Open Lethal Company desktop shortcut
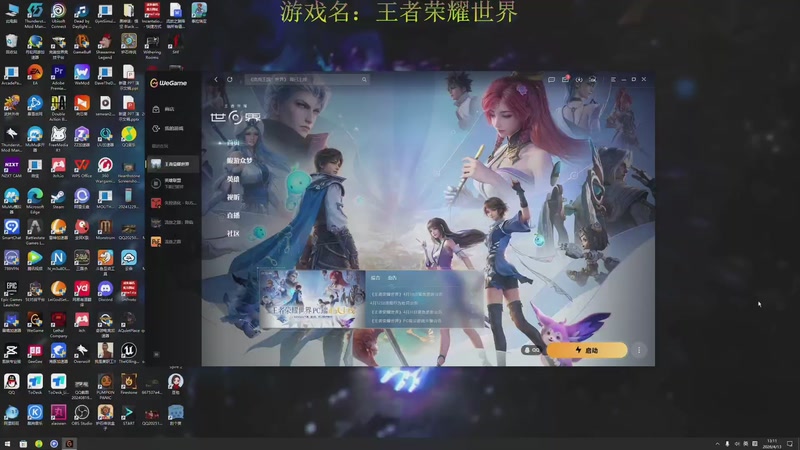 click(58, 324)
